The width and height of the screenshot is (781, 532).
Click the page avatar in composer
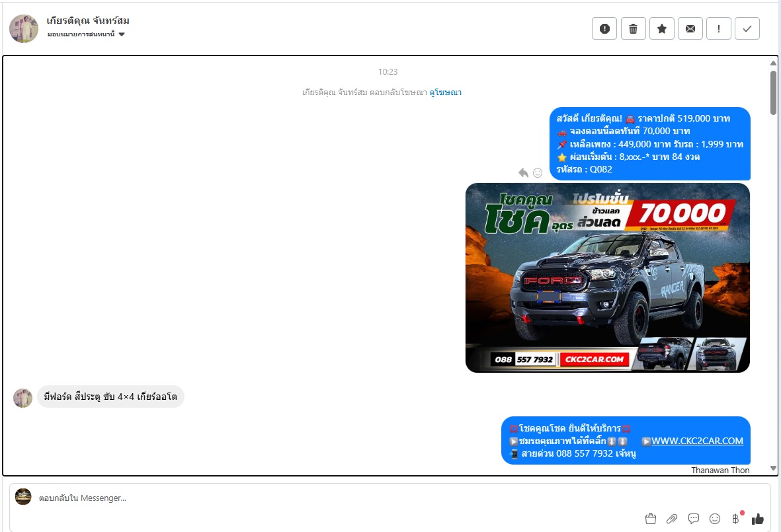(x=23, y=497)
